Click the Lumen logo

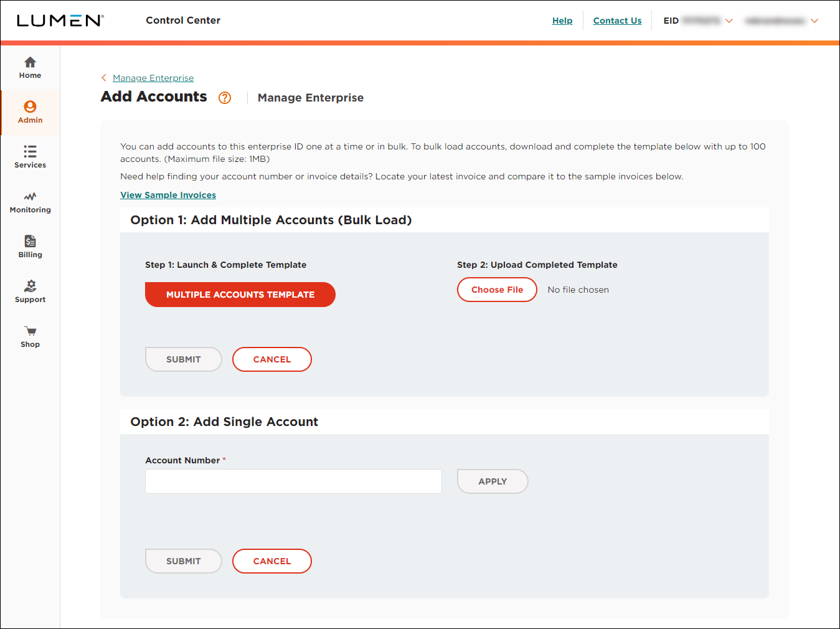pyautogui.click(x=60, y=21)
